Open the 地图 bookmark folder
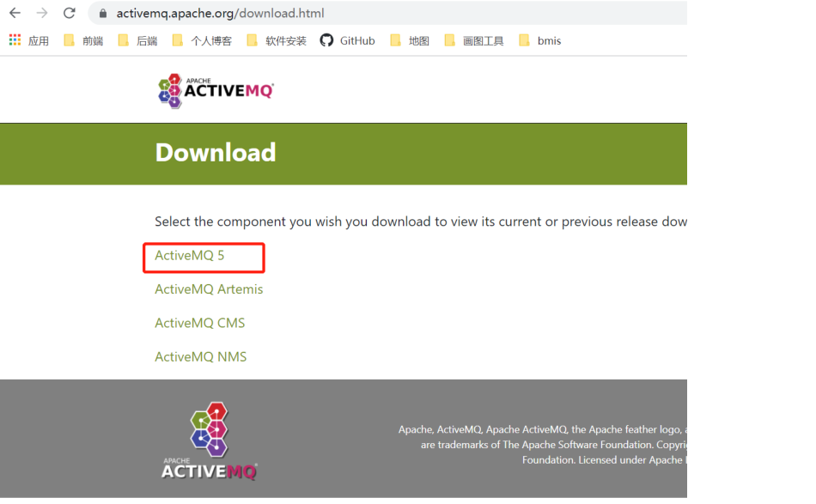 point(410,40)
